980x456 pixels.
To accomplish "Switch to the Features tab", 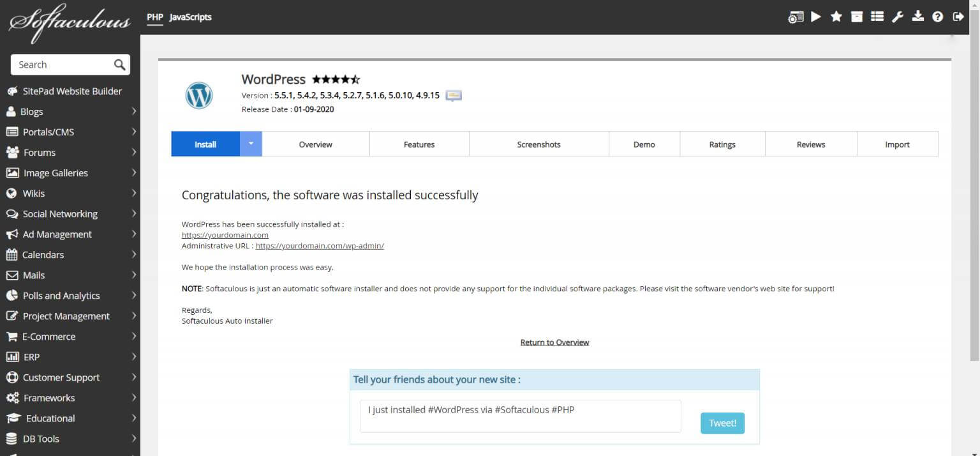I will tap(419, 144).
